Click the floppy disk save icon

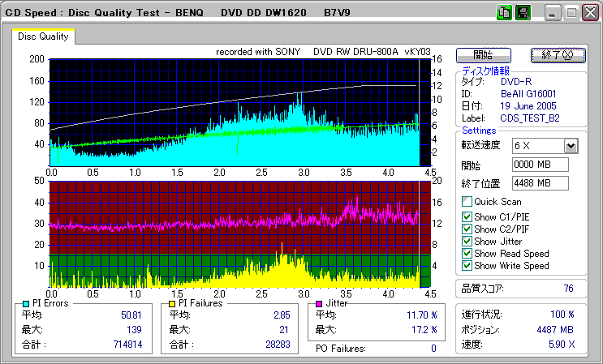[523, 12]
